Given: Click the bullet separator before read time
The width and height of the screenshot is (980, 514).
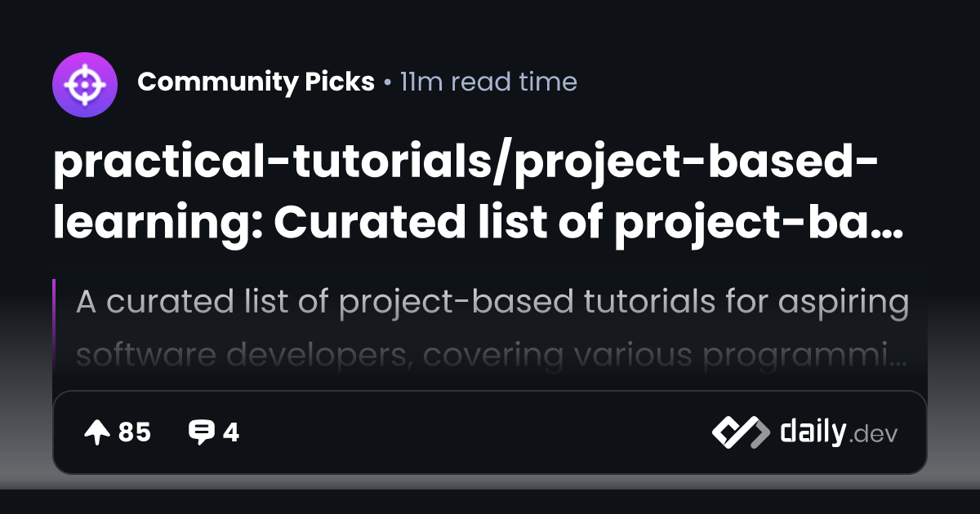Looking at the screenshot, I should tap(387, 83).
